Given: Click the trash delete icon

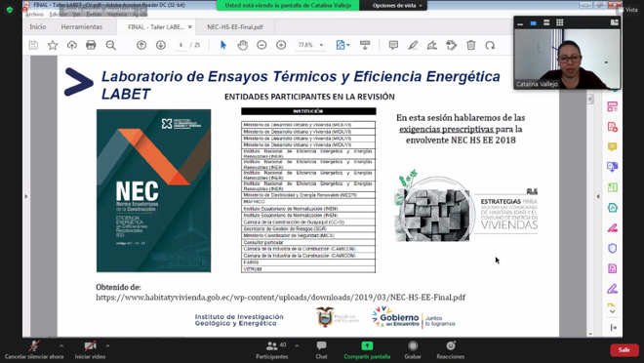Looking at the screenshot, I should click(x=471, y=45).
